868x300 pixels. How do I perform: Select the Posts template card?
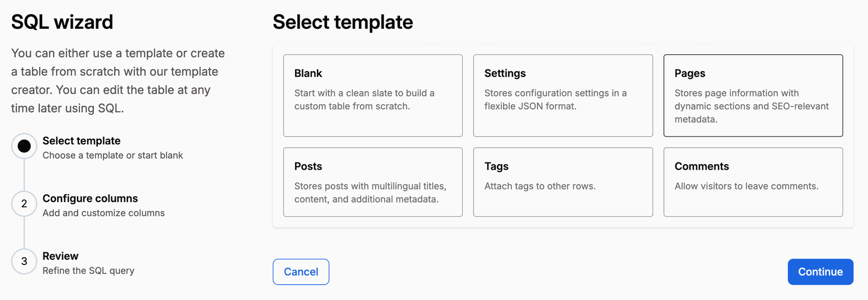[372, 182]
